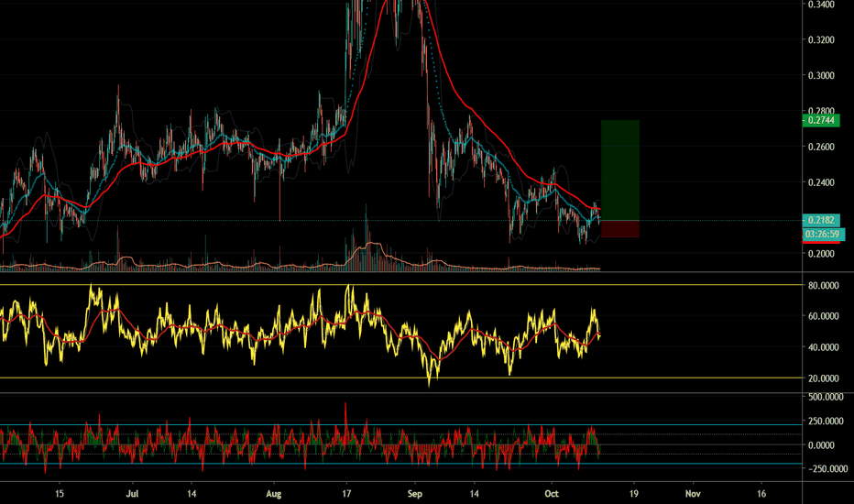Viewport: 854px width, 504px height.
Task: Click the Oct label on time axis
Action: tap(552, 494)
